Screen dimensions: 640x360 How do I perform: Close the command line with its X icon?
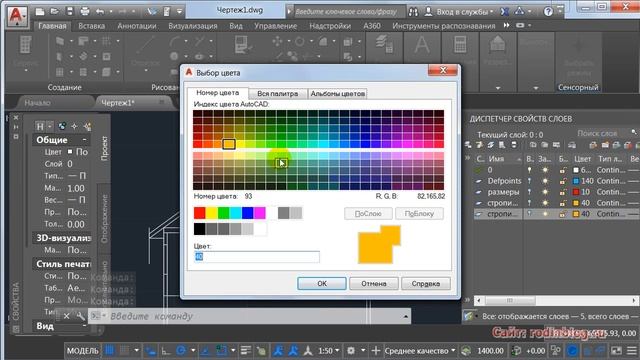67,316
